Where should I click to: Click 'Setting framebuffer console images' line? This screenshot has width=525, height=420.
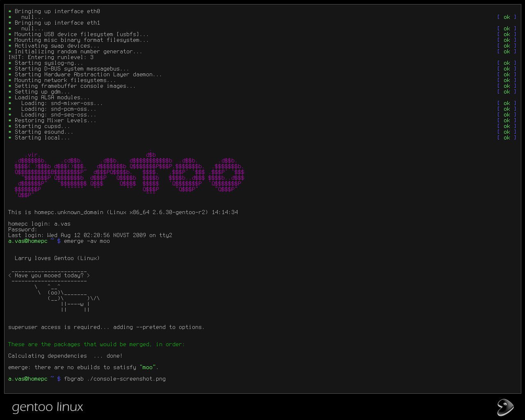tap(72, 86)
